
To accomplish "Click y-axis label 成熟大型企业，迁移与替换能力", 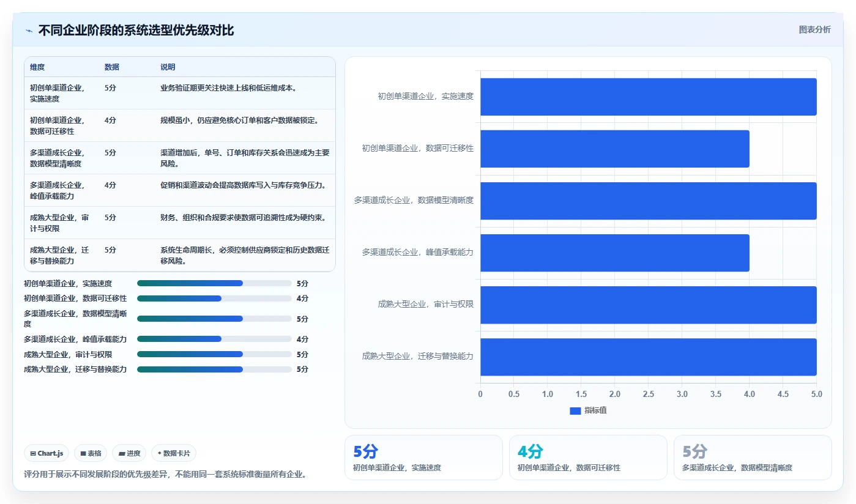I will click(x=417, y=356).
